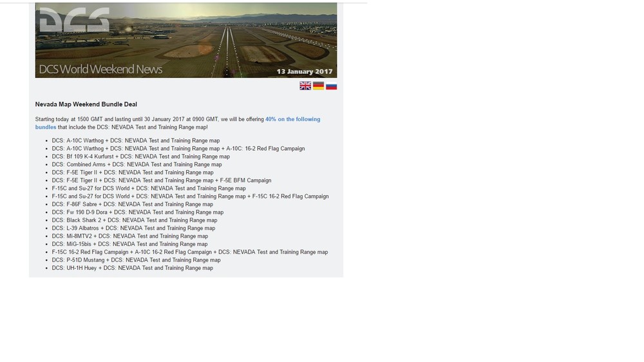This screenshot has height=362, width=644.
Task: Click the UH-1H Huey bundle entry
Action: click(x=132, y=268)
